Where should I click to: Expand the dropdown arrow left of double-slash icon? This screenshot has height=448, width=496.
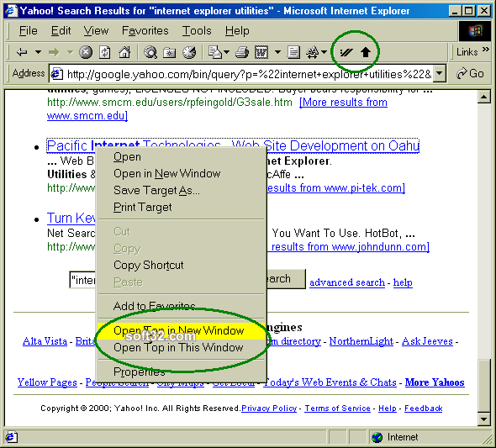point(324,52)
